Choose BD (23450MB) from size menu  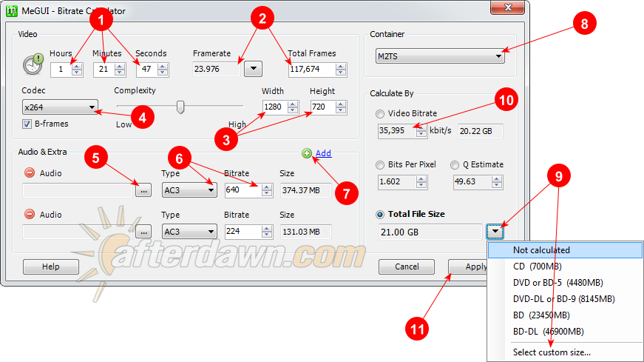(x=565, y=315)
